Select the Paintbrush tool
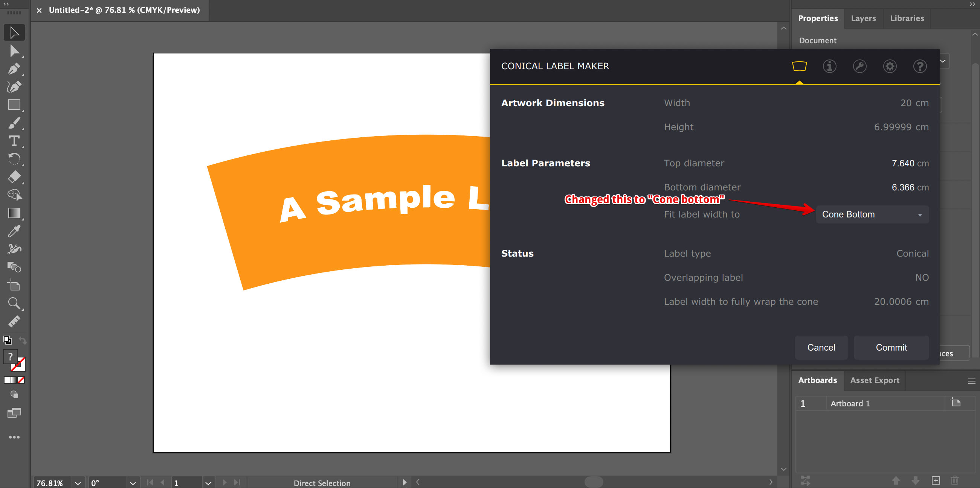The width and height of the screenshot is (980, 488). coord(14,122)
